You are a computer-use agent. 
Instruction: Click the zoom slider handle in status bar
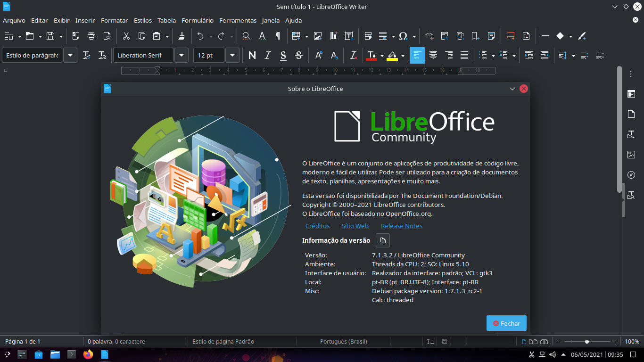click(x=587, y=342)
